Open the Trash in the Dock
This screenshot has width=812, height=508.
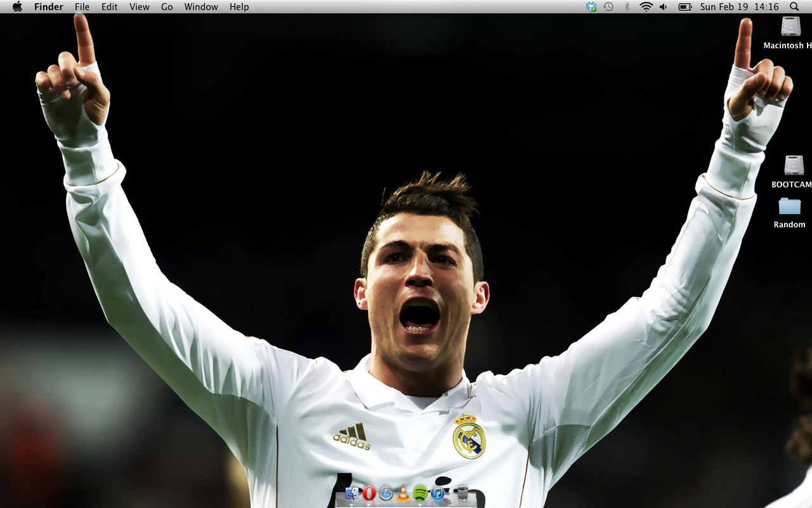pos(462,493)
